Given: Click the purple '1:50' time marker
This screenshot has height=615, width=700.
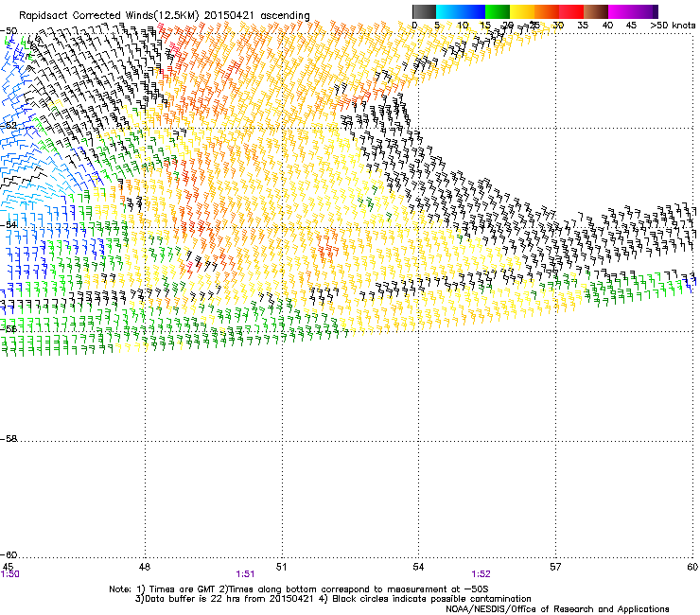Looking at the screenshot, I should (x=9, y=574).
